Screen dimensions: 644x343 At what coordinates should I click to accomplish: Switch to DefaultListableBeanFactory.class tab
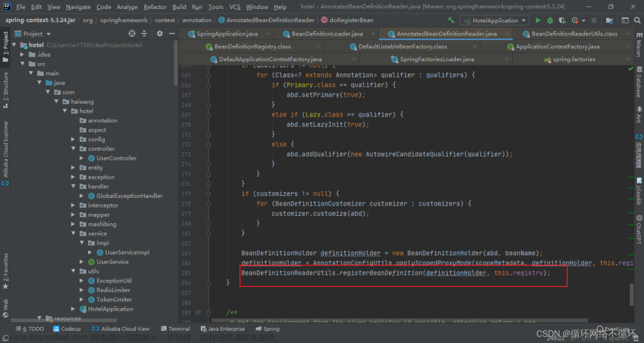coord(402,46)
